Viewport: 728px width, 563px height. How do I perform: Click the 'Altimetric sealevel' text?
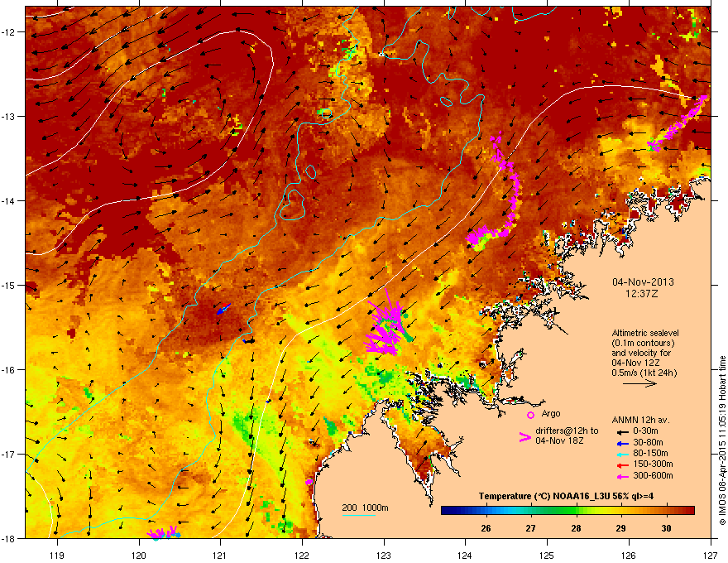(645, 333)
